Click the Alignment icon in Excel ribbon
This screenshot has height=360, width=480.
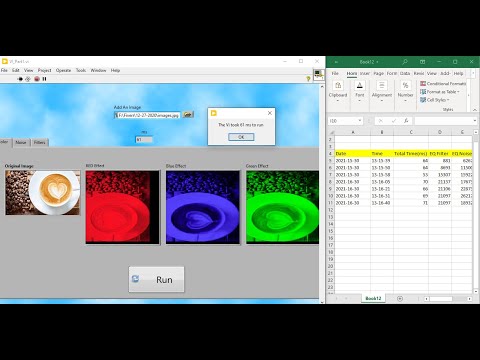382,85
